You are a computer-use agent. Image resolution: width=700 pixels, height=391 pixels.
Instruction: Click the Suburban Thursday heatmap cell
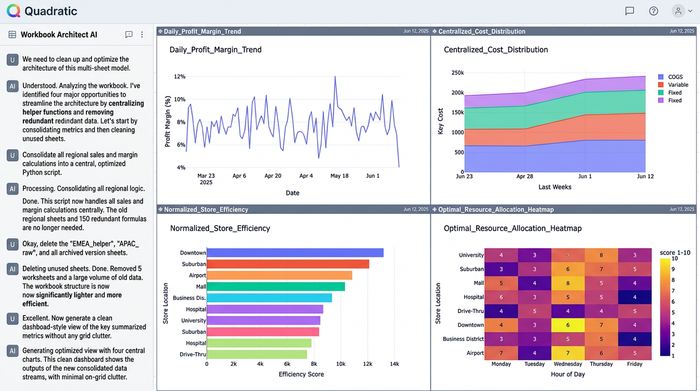pos(601,269)
